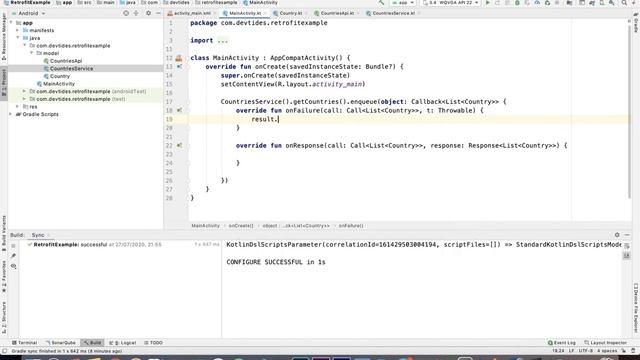Viewport: 640px width, 360px height.
Task: Select the Sync tab in Build panel
Action: click(38, 235)
